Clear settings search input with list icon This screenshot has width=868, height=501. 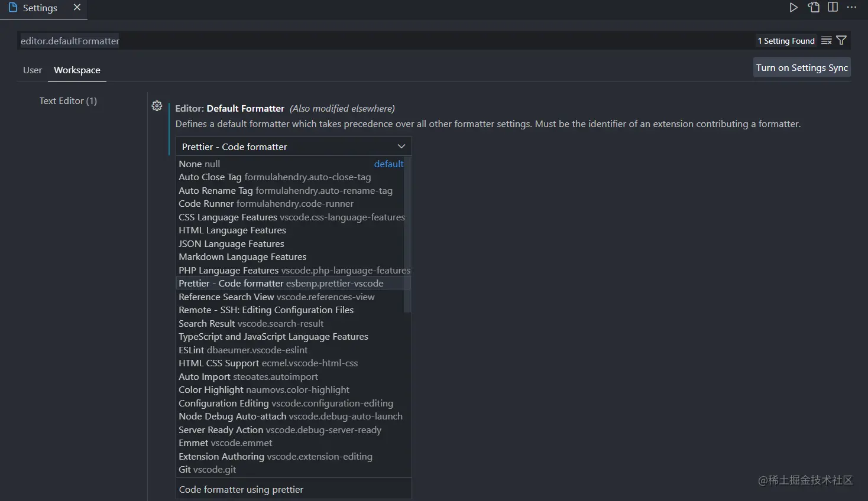coord(827,40)
